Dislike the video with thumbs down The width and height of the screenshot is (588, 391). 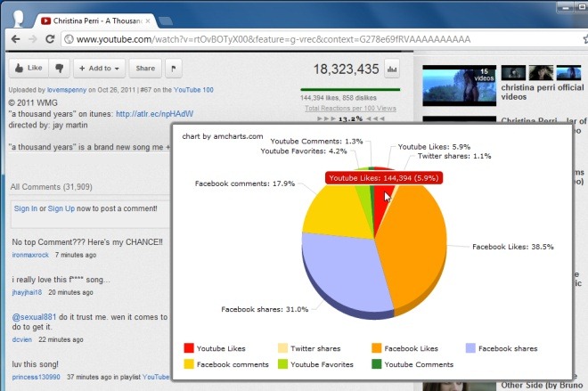coord(60,69)
